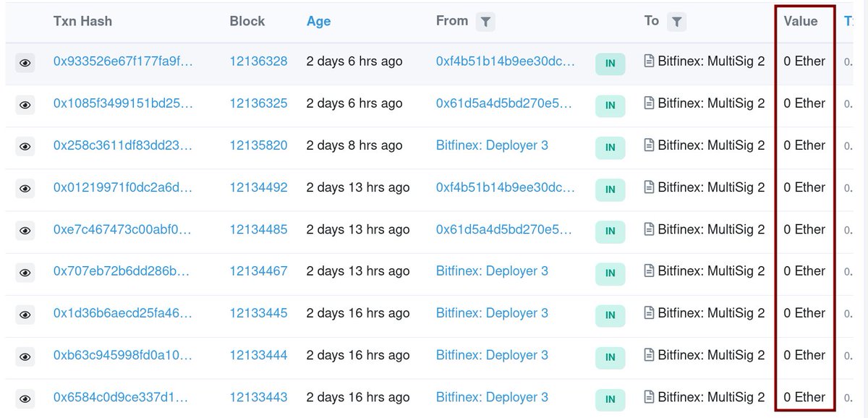Click the eye icon for transaction 0x1085f3499151bd25

pos(25,105)
